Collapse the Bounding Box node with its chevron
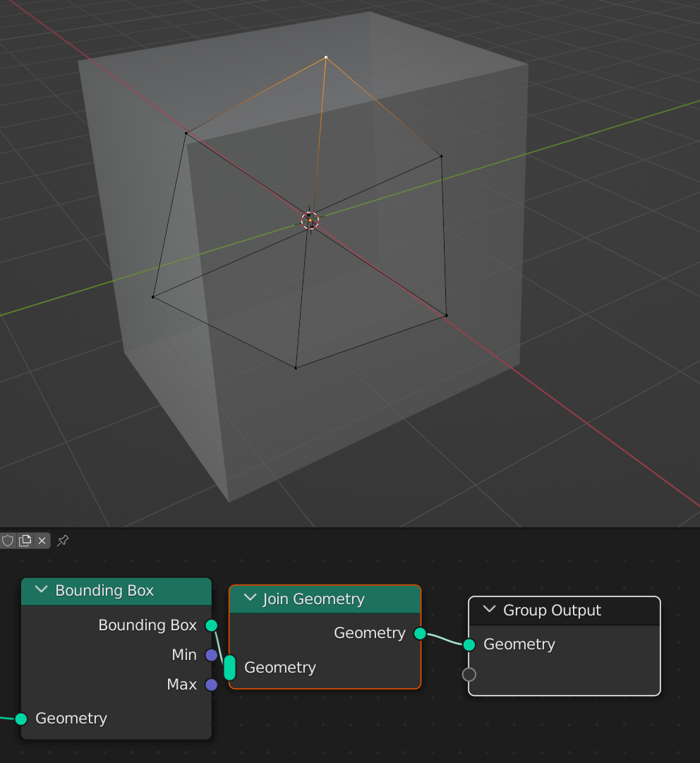 [42, 590]
